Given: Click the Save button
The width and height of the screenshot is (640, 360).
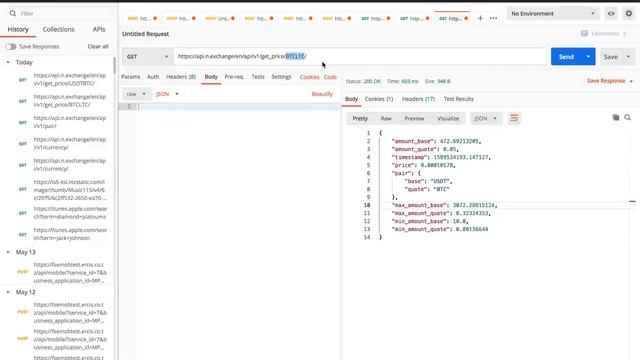Looking at the screenshot, I should (x=611, y=56).
